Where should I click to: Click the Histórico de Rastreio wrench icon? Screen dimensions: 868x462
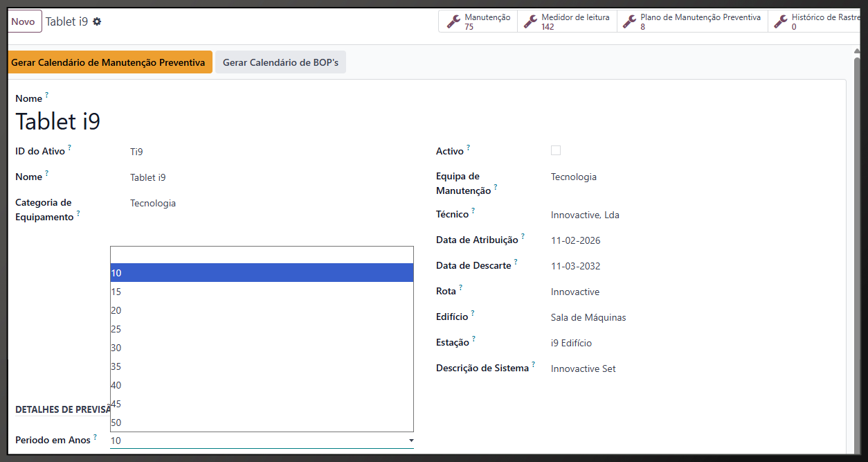coord(781,21)
